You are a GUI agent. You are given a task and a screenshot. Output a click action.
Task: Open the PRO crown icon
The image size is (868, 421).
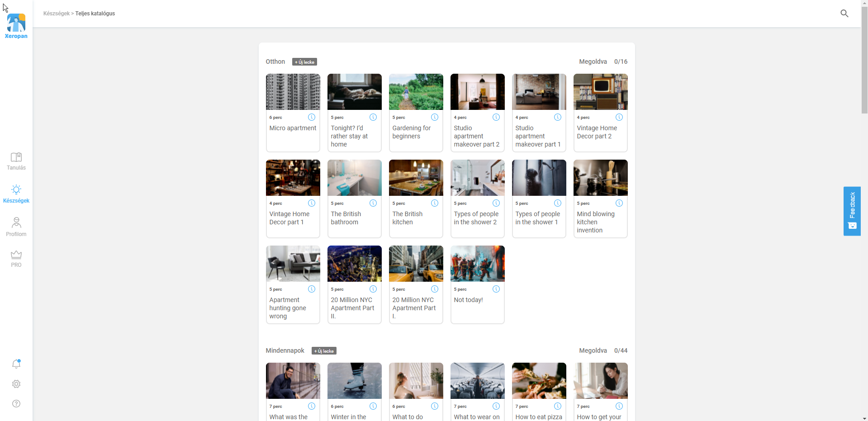click(16, 255)
